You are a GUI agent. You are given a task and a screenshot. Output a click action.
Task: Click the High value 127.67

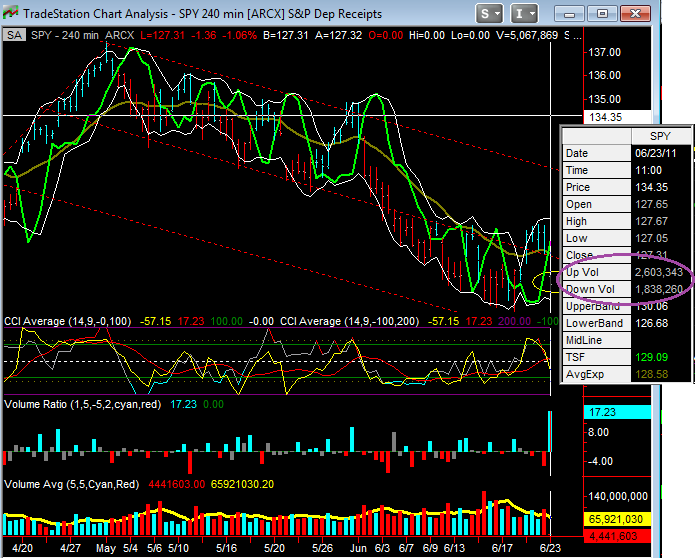point(651,221)
